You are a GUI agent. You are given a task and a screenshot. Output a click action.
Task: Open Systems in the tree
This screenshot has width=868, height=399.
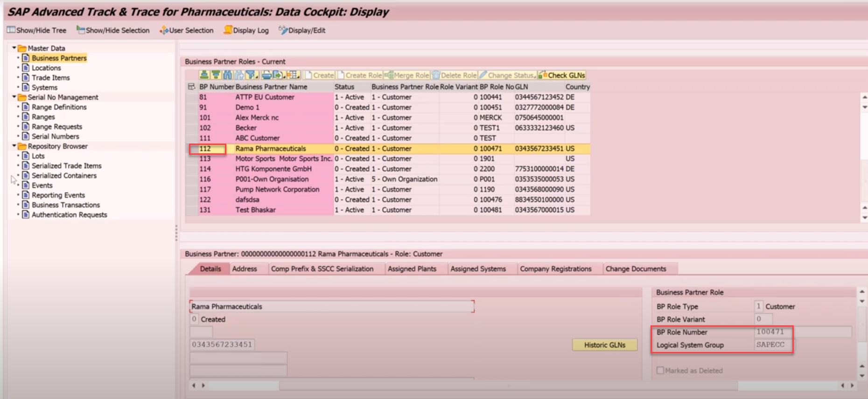pos(44,88)
